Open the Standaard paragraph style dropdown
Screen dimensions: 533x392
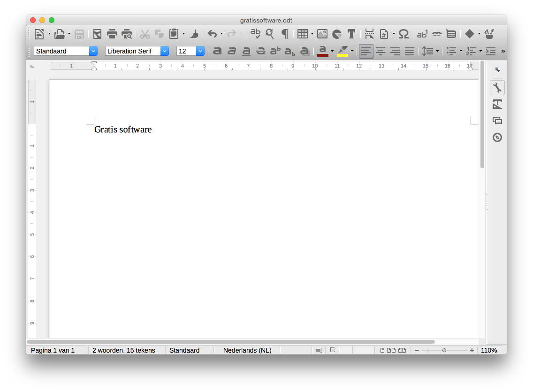point(93,51)
